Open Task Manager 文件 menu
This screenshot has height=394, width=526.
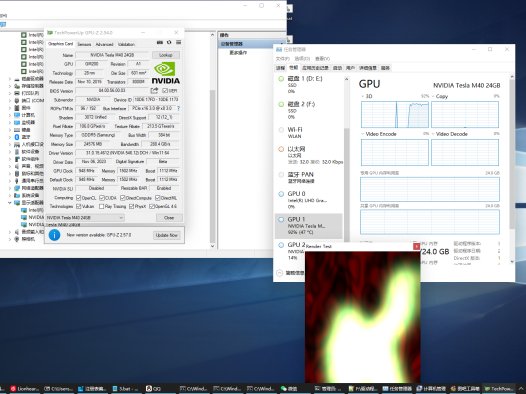[282, 59]
